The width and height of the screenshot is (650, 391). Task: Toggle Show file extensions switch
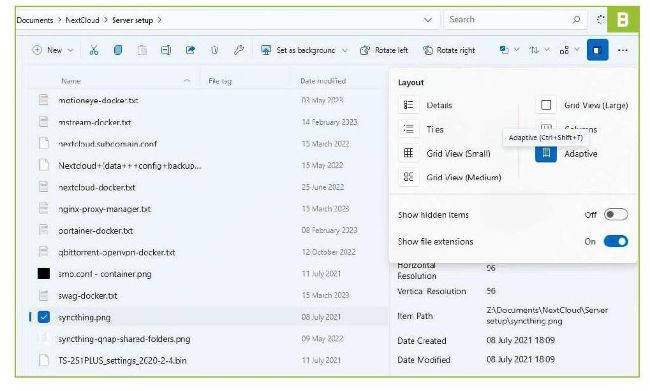(x=616, y=241)
